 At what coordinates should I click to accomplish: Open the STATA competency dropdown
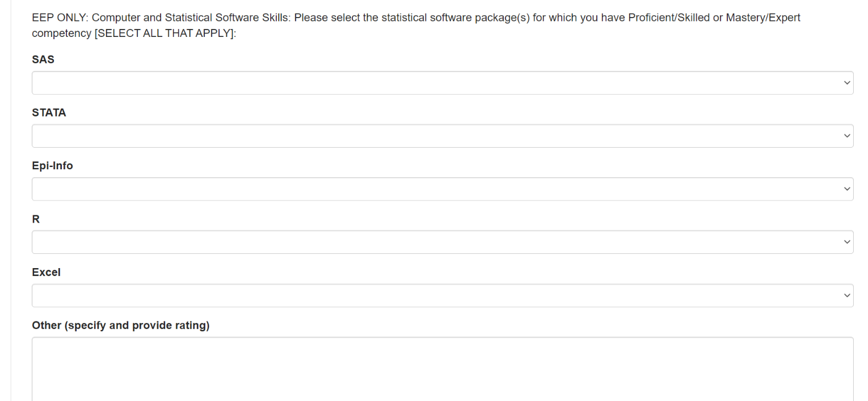(443, 136)
